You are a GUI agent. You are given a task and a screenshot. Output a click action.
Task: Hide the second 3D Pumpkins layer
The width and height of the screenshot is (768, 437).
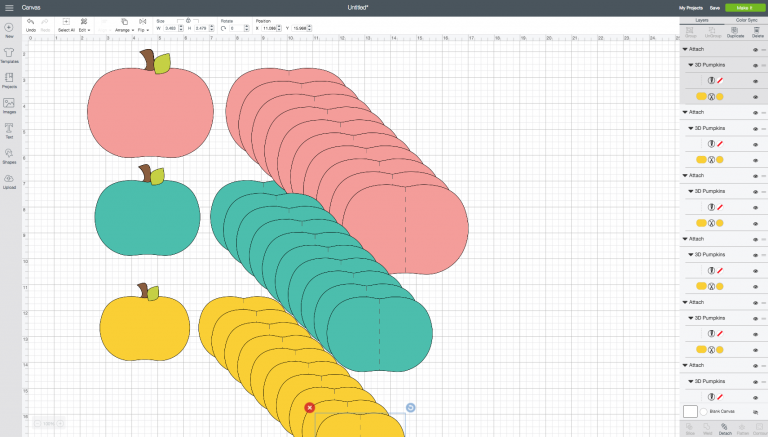pos(755,128)
